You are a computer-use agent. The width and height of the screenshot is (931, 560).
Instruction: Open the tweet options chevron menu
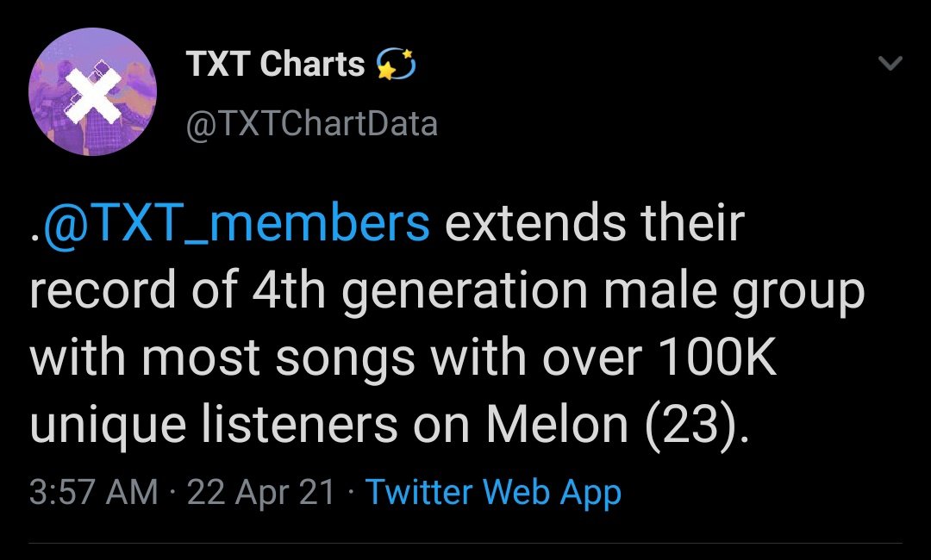coord(889,64)
